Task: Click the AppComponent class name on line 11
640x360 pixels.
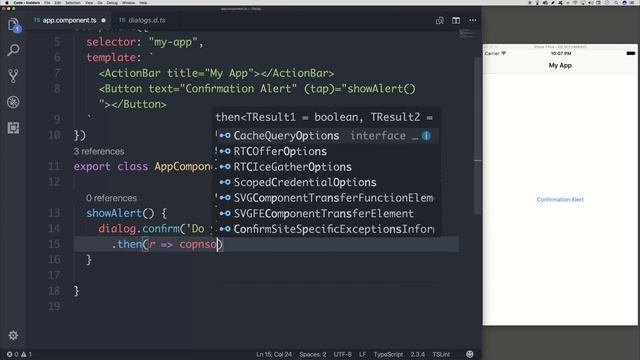Action: tap(183, 167)
